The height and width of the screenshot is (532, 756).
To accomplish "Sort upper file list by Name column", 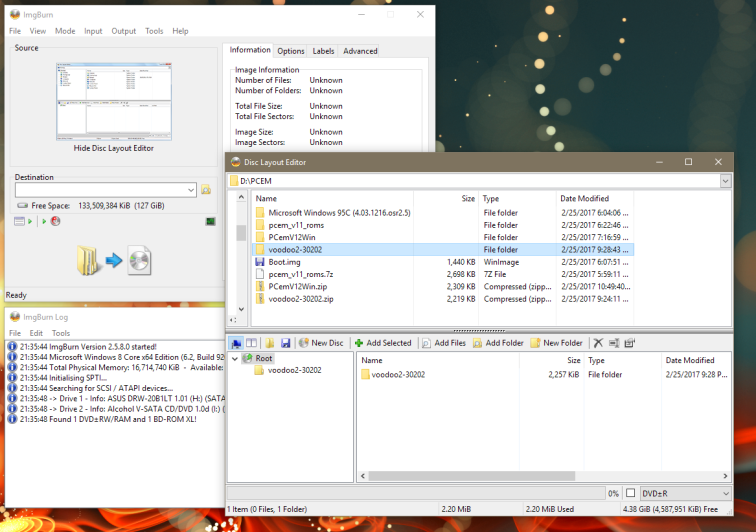I will click(x=333, y=198).
